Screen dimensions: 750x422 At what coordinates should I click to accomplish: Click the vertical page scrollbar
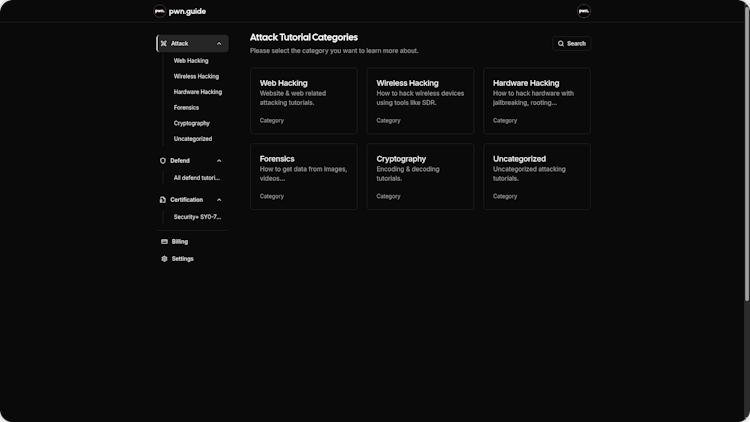click(x=746, y=150)
